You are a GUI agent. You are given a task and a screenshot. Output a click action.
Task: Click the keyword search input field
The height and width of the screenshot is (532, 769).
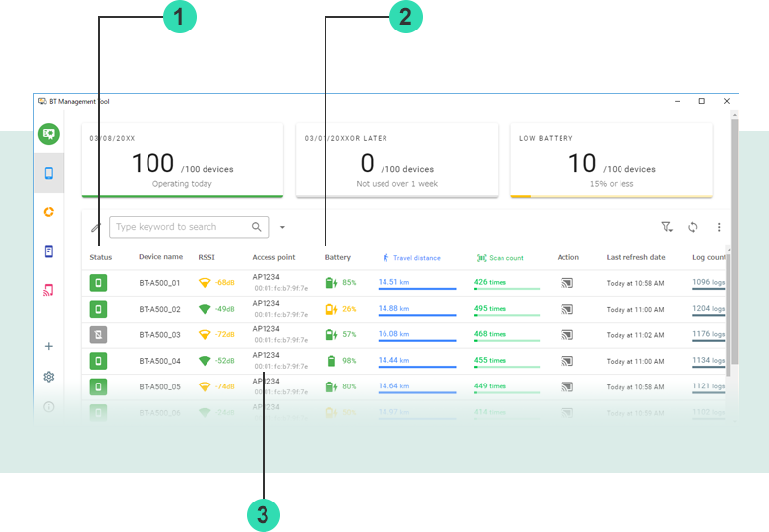(x=179, y=227)
